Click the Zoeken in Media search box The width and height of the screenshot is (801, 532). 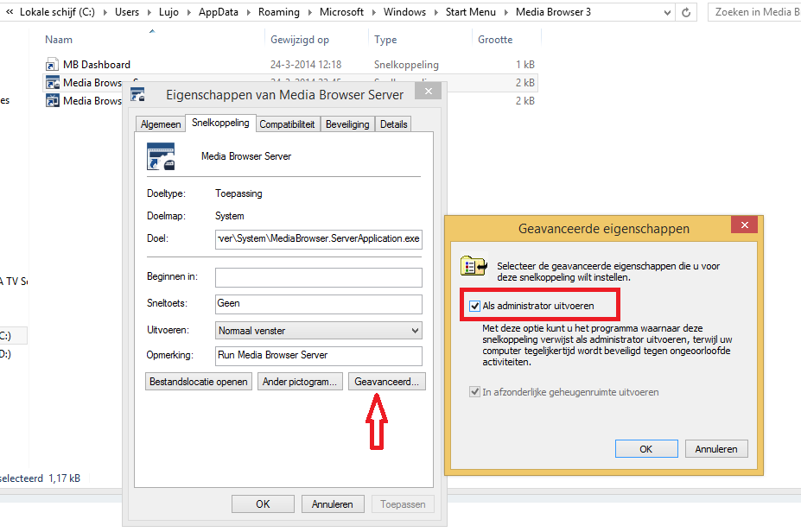(754, 12)
